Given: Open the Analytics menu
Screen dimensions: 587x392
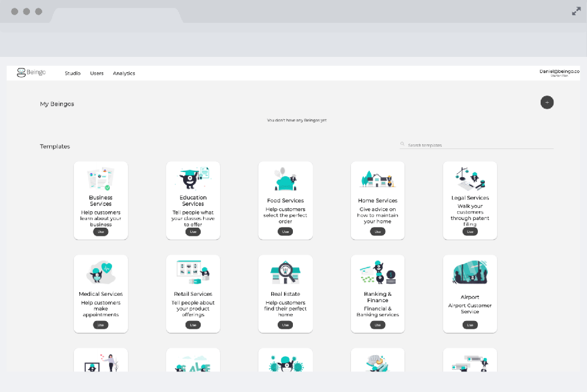Looking at the screenshot, I should [124, 73].
